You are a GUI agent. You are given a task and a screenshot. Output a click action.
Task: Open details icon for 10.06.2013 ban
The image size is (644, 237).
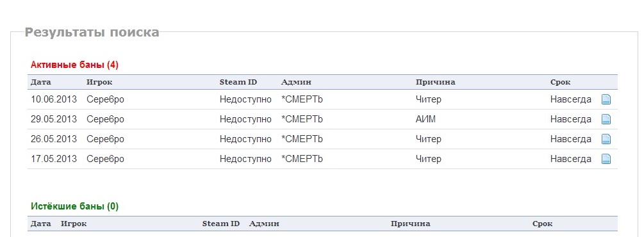coord(606,99)
